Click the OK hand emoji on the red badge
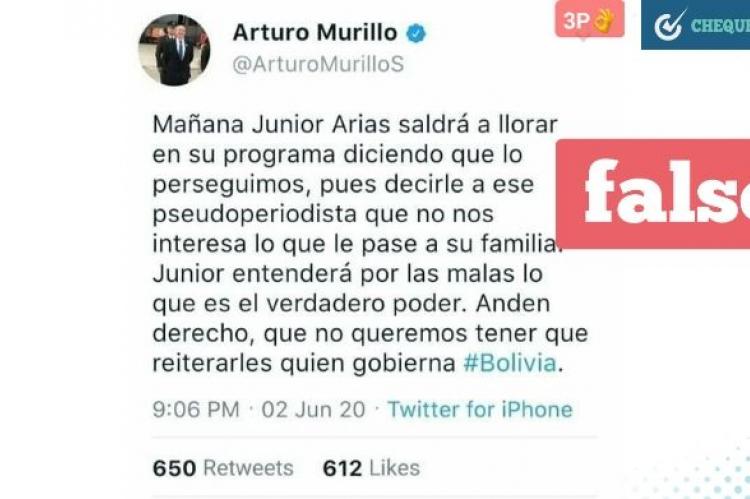 click(604, 21)
